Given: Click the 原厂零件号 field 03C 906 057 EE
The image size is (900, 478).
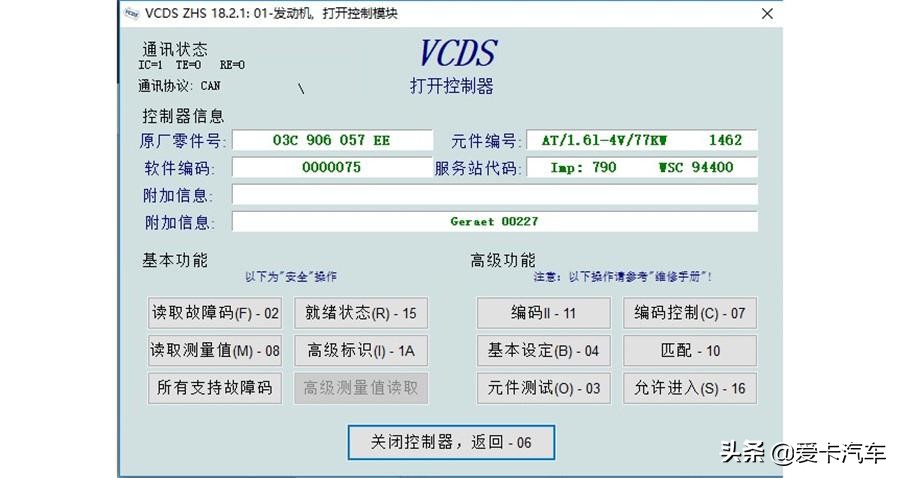Looking at the screenshot, I should (332, 140).
